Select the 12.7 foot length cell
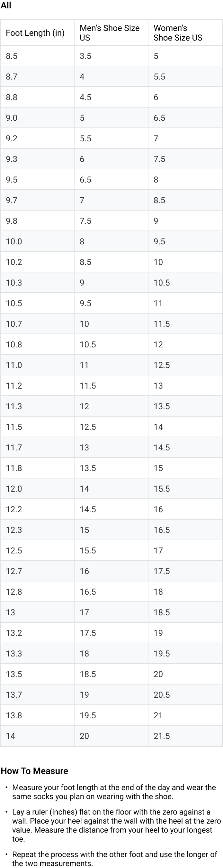This screenshot has height=868, width=223. coord(37,571)
